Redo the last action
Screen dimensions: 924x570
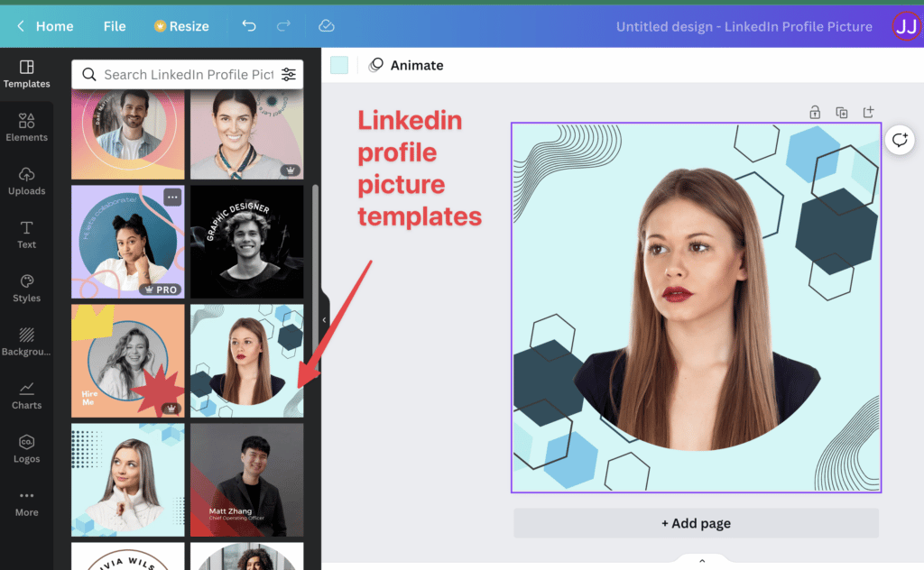[283, 26]
